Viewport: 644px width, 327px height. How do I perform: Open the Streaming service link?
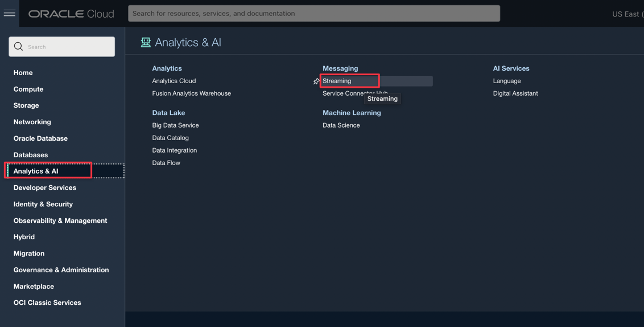pos(337,81)
